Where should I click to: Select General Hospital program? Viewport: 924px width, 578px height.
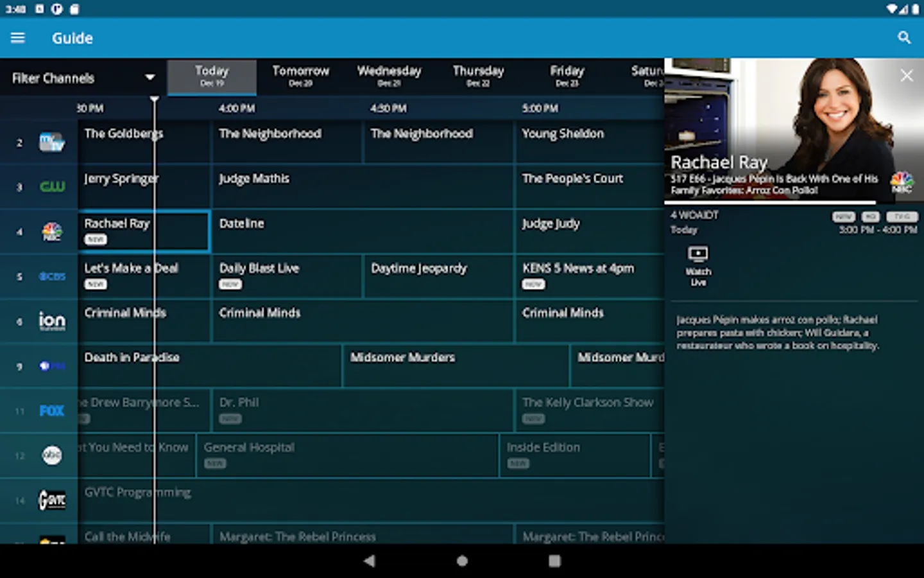[x=347, y=455]
